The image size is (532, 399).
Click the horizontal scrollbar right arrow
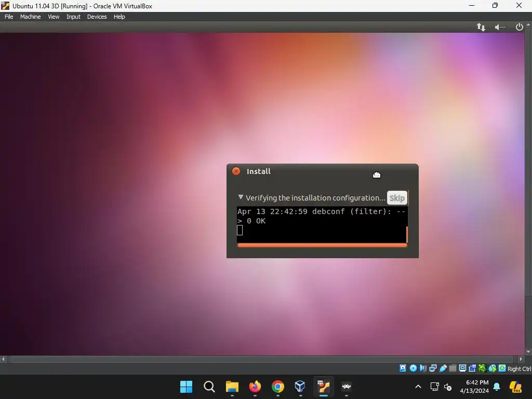click(x=521, y=359)
